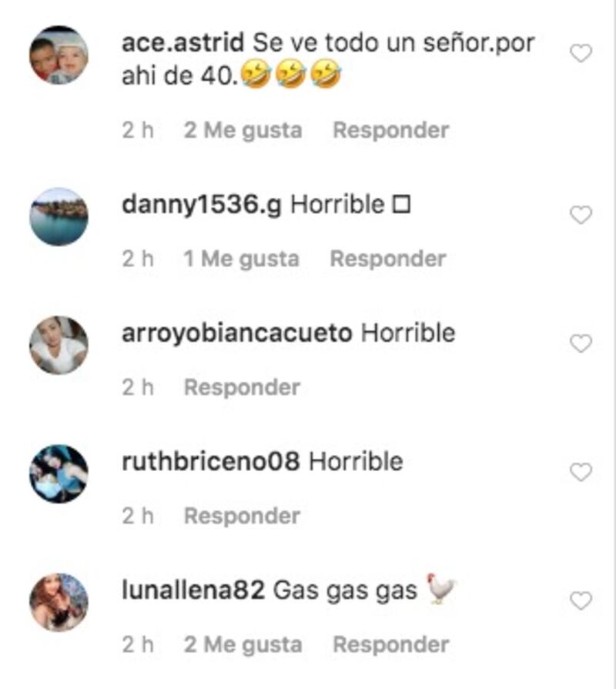
Task: Click Responder under danny1536.g's comment
Action: [388, 259]
